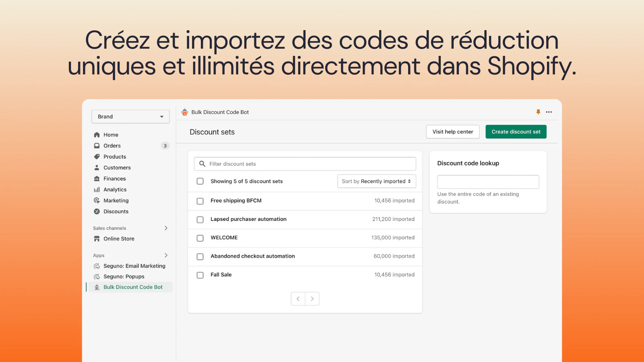The height and width of the screenshot is (362, 644).
Task: Check the Free shipping BFCM checkbox
Action: pyautogui.click(x=200, y=201)
